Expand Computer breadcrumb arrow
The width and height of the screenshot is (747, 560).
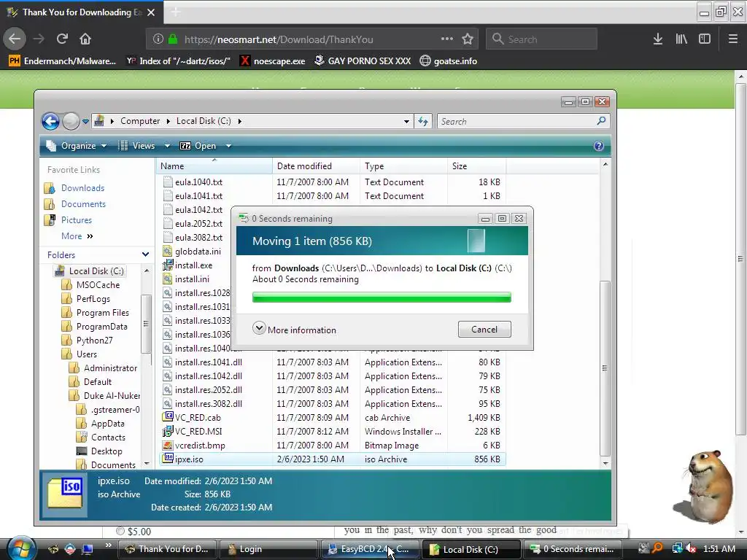169,122
